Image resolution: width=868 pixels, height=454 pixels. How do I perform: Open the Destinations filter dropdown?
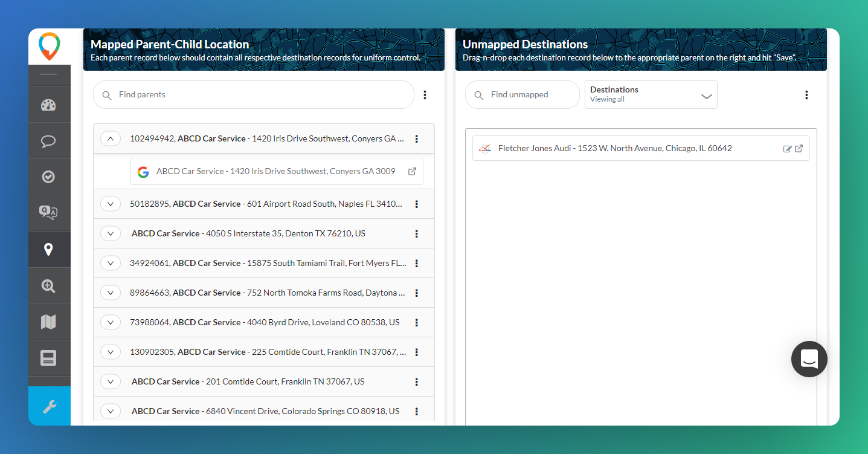651,95
